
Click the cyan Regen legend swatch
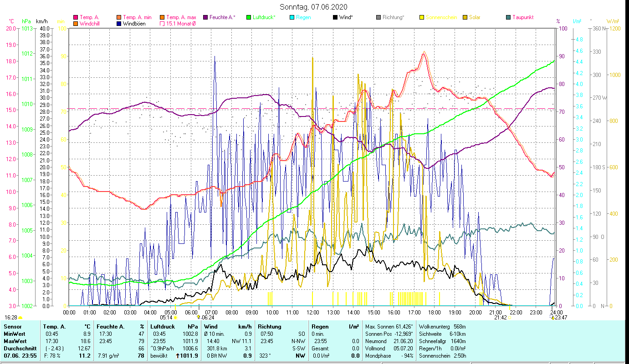click(292, 18)
